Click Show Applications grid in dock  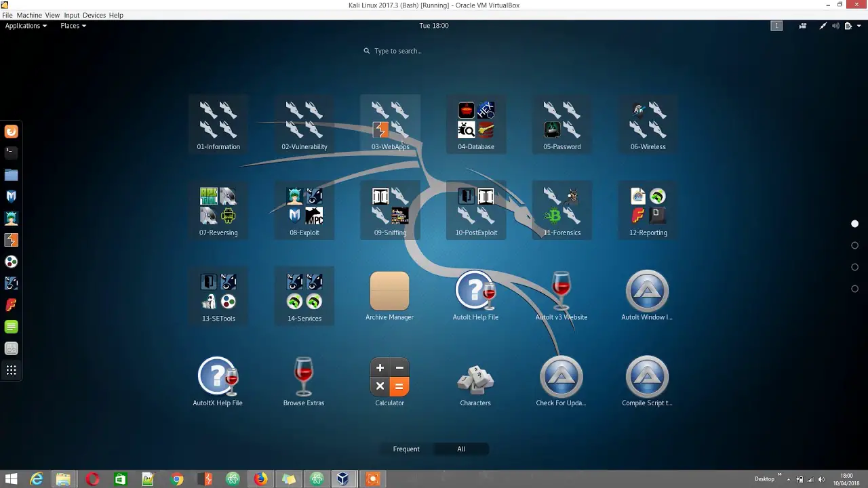[x=11, y=370]
